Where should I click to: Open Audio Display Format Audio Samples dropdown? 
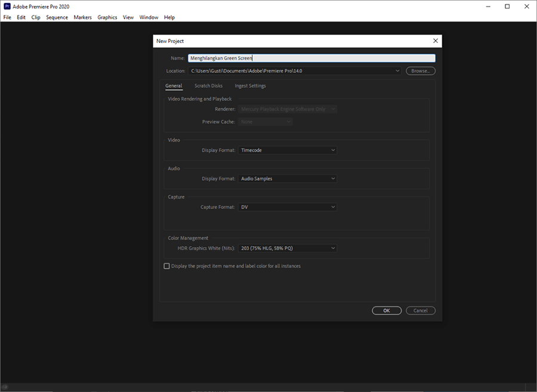pyautogui.click(x=288, y=179)
